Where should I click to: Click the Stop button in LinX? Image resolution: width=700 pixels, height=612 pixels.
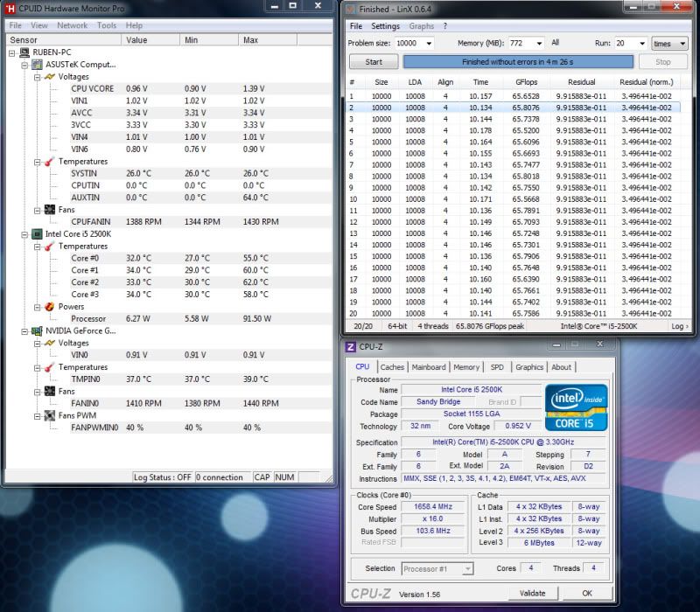(x=663, y=62)
